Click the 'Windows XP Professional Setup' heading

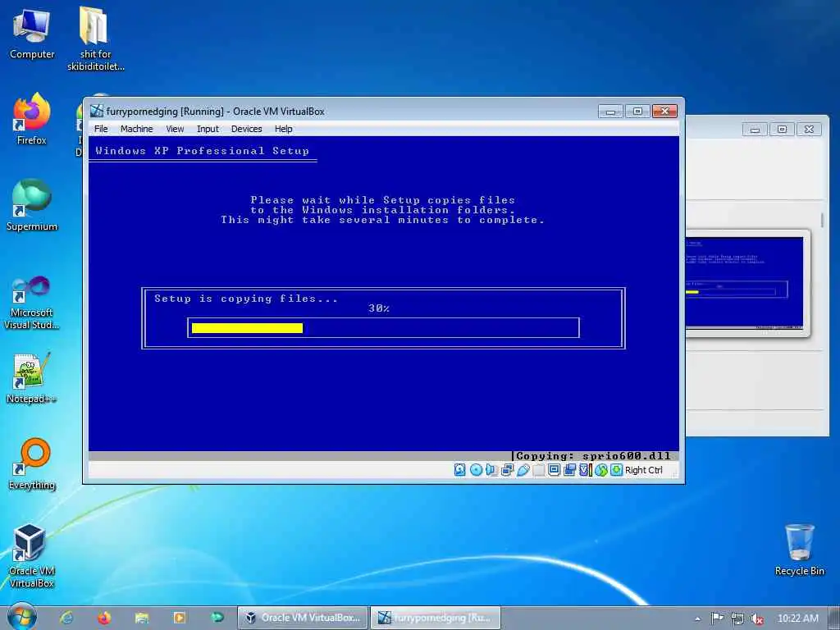click(x=202, y=151)
